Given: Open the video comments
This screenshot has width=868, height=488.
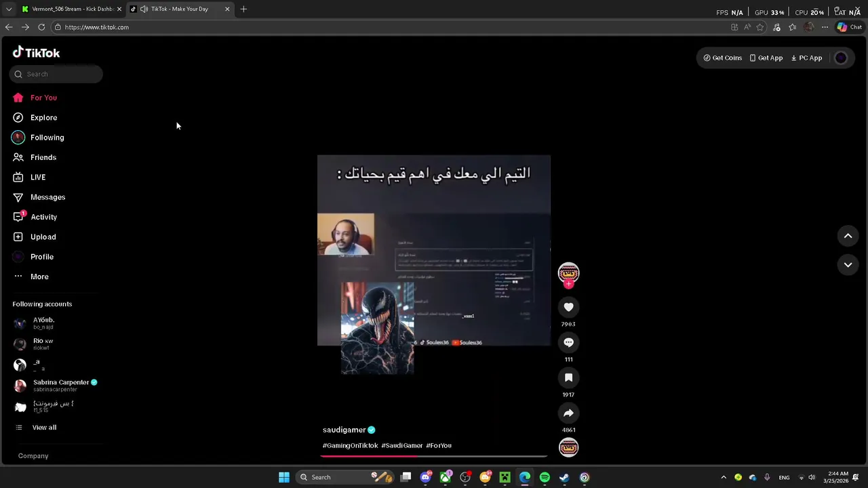Looking at the screenshot, I should pyautogui.click(x=568, y=342).
